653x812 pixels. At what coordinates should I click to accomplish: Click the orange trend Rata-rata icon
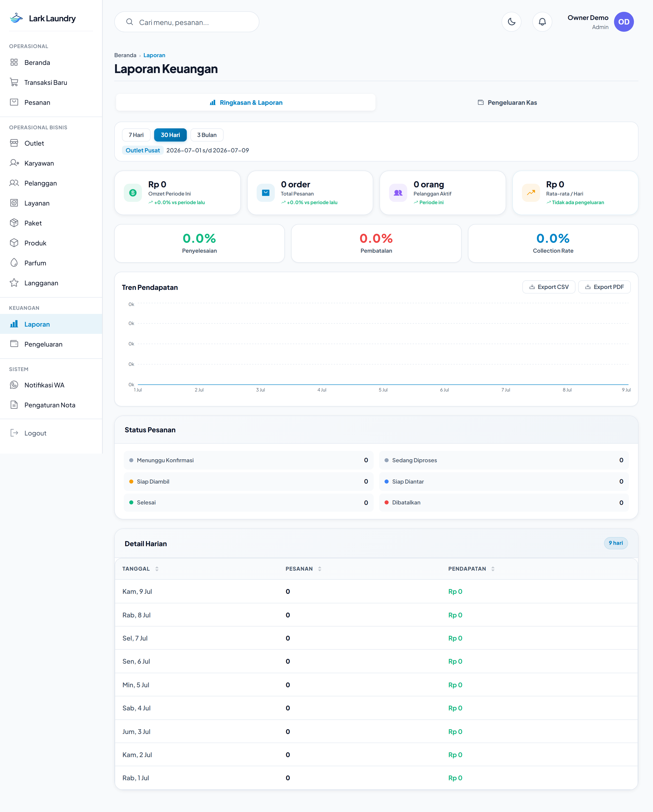point(531,193)
